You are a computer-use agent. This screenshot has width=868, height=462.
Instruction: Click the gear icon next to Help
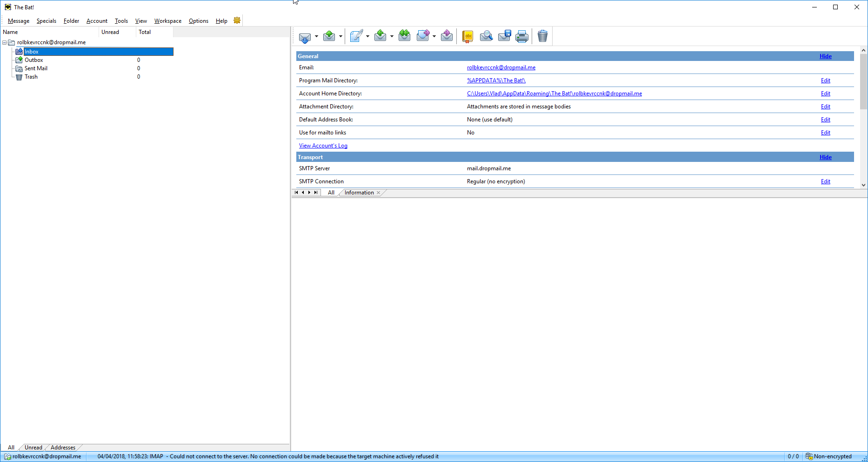point(237,20)
